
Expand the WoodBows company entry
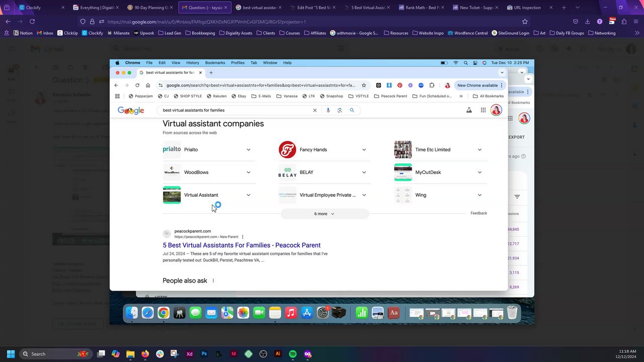(x=248, y=172)
